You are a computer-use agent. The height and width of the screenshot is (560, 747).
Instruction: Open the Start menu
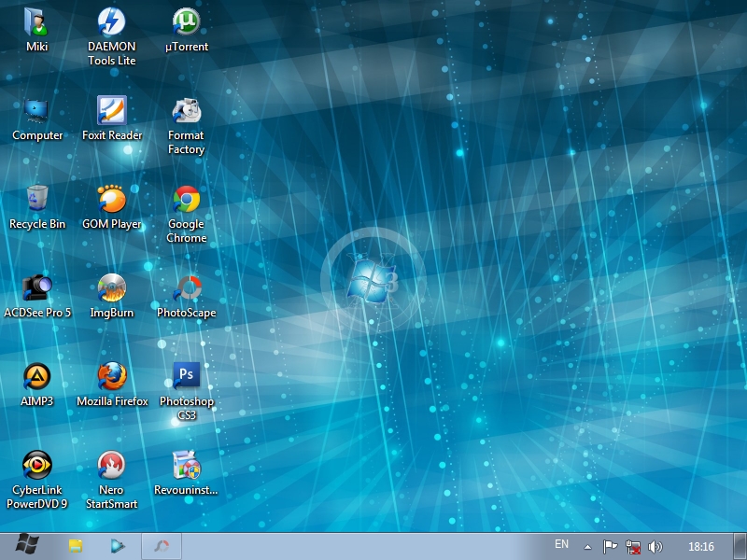coord(28,544)
